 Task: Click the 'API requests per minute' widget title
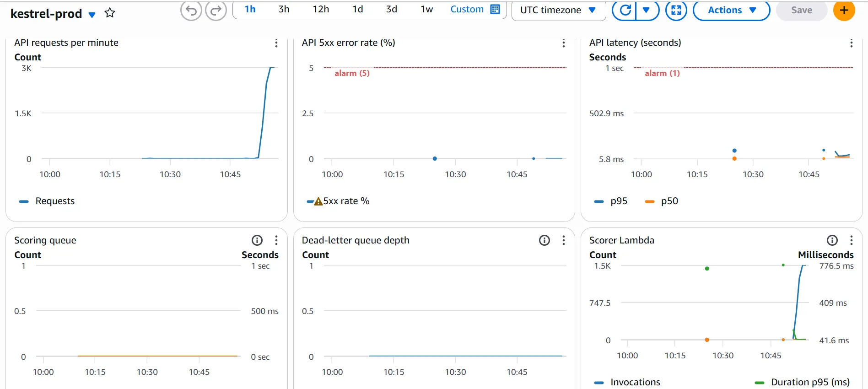(x=66, y=43)
